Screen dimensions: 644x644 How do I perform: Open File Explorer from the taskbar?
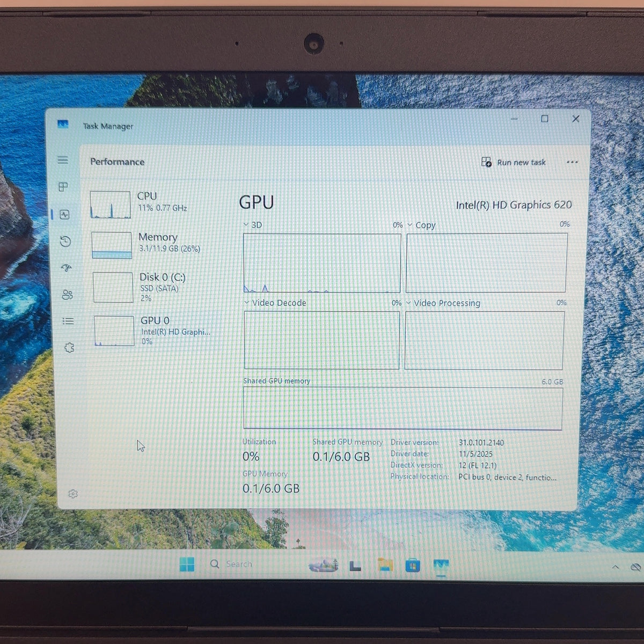[x=385, y=565]
